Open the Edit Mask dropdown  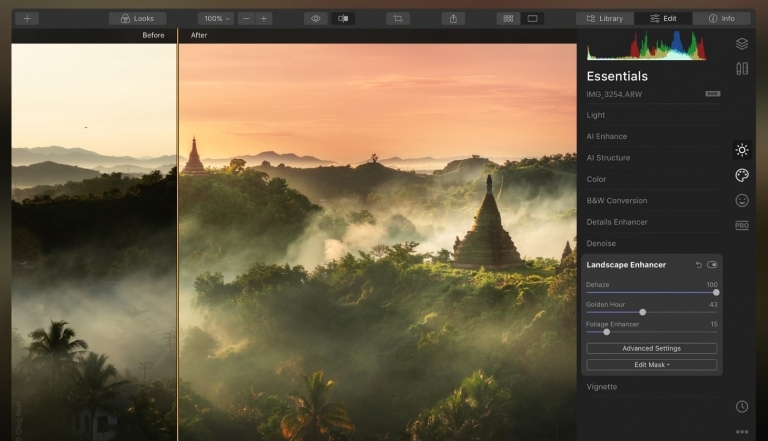pos(651,365)
